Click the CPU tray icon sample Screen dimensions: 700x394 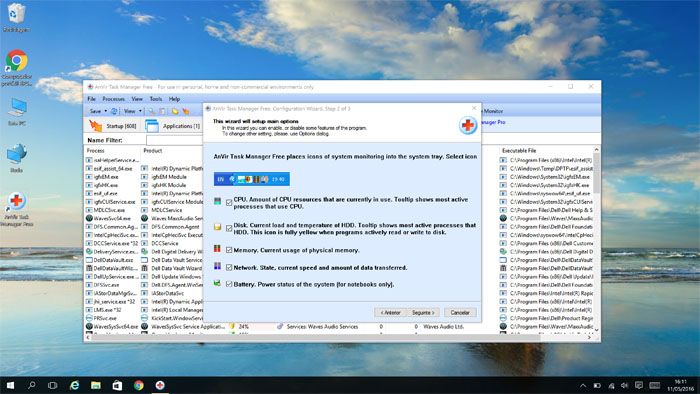click(217, 201)
